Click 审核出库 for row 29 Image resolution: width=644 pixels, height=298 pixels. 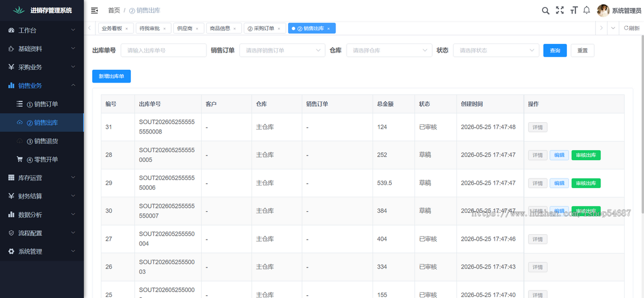[x=586, y=183]
